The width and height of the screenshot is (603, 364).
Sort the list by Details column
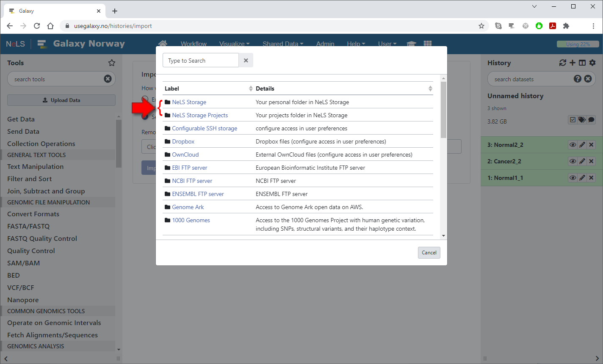tap(430, 88)
